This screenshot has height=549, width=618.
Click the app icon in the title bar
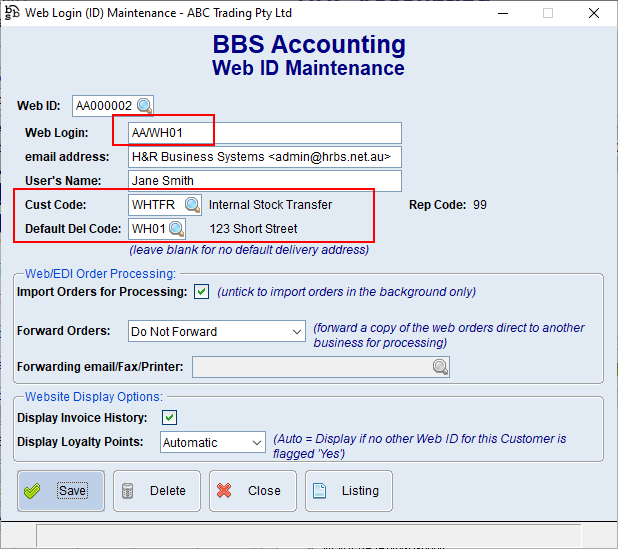(x=11, y=13)
